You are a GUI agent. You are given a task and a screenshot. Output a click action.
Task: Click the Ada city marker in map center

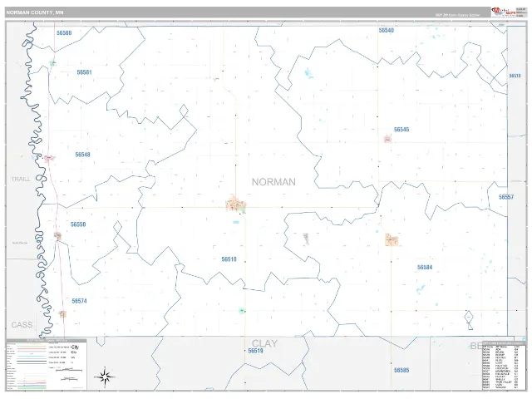(236, 204)
